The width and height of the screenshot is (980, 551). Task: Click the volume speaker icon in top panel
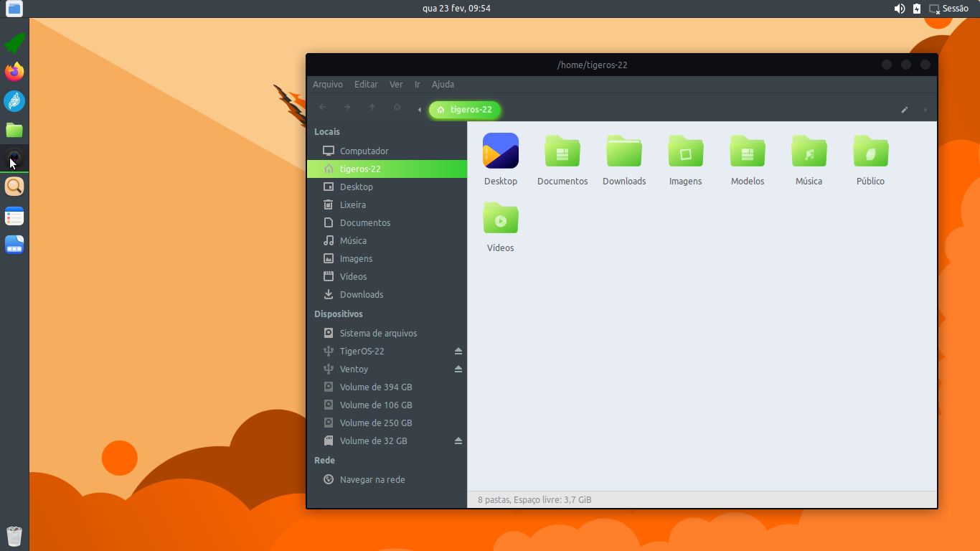(900, 9)
